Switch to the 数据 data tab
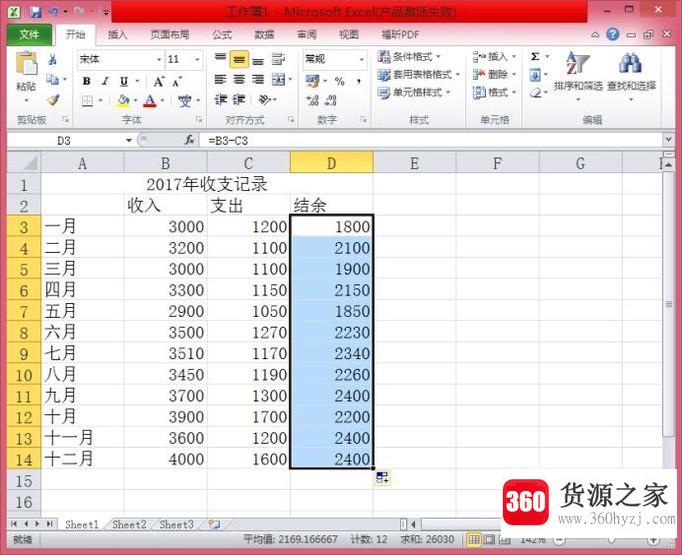 (264, 35)
